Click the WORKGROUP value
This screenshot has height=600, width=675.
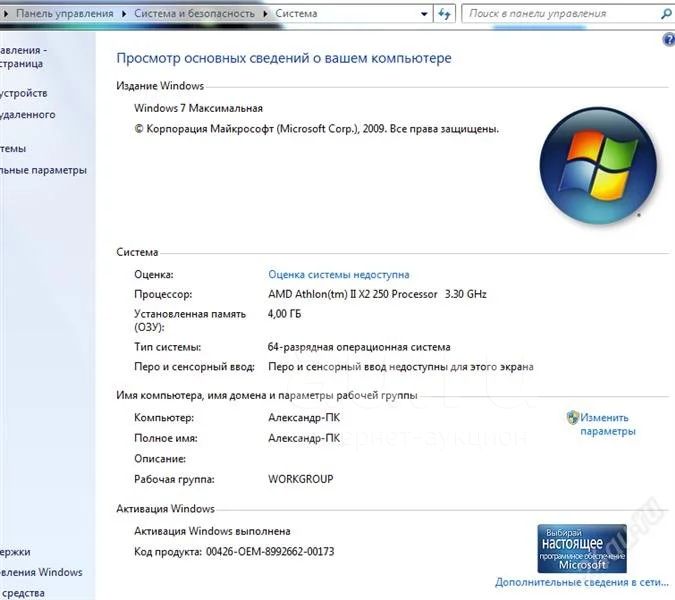(300, 479)
